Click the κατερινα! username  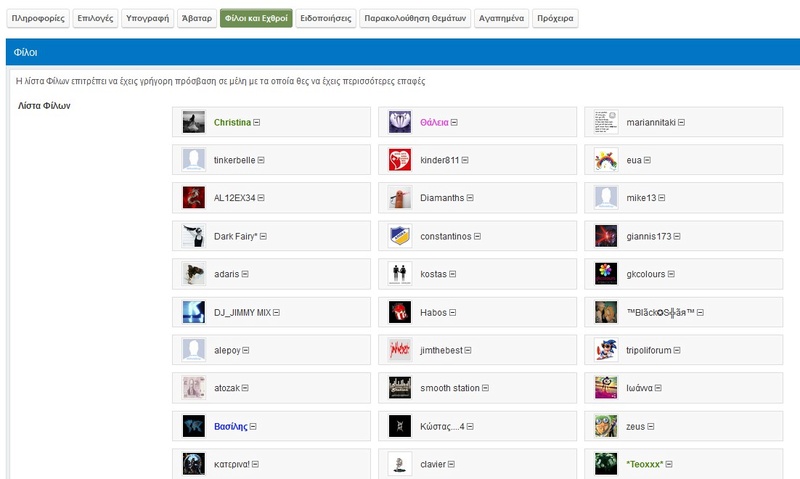coord(232,464)
